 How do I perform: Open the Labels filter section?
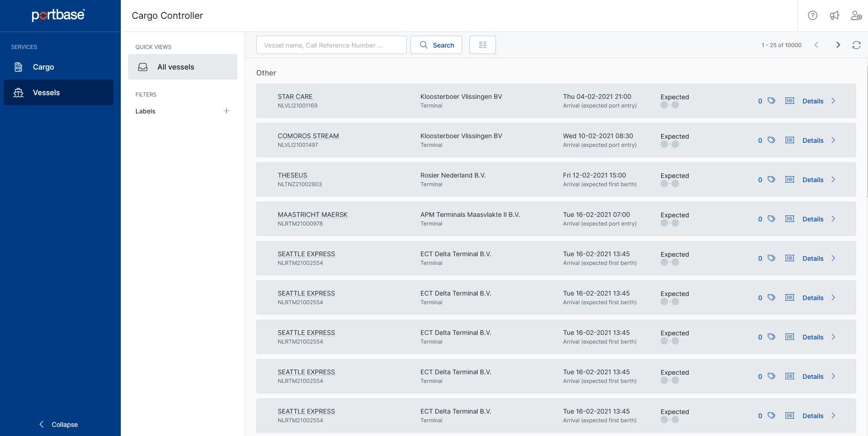point(145,111)
